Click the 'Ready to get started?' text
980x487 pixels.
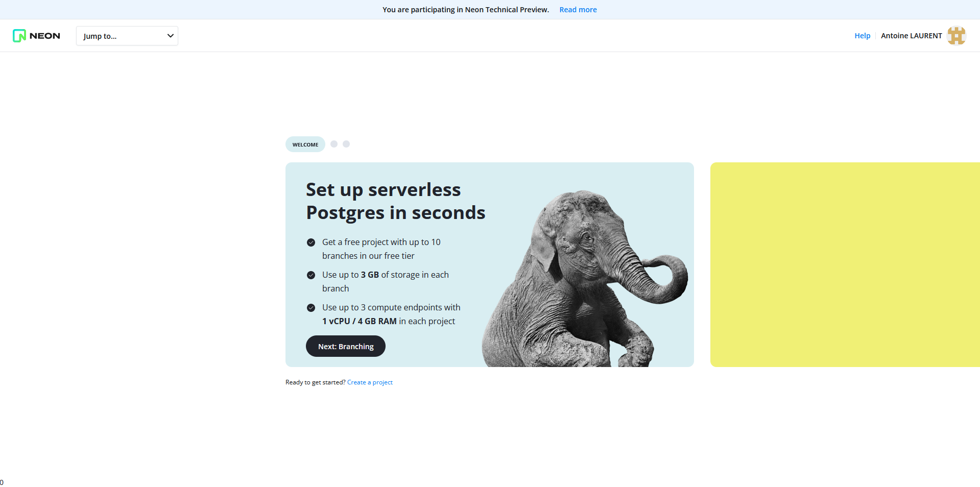coord(316,382)
